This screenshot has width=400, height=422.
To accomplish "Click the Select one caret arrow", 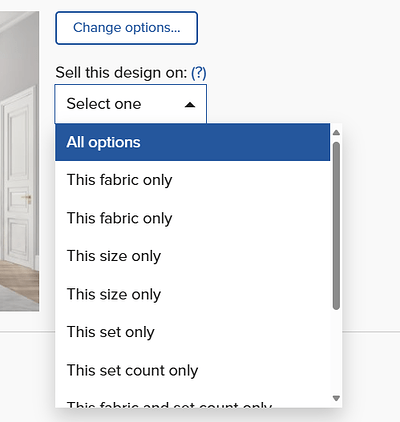I will click(x=190, y=105).
